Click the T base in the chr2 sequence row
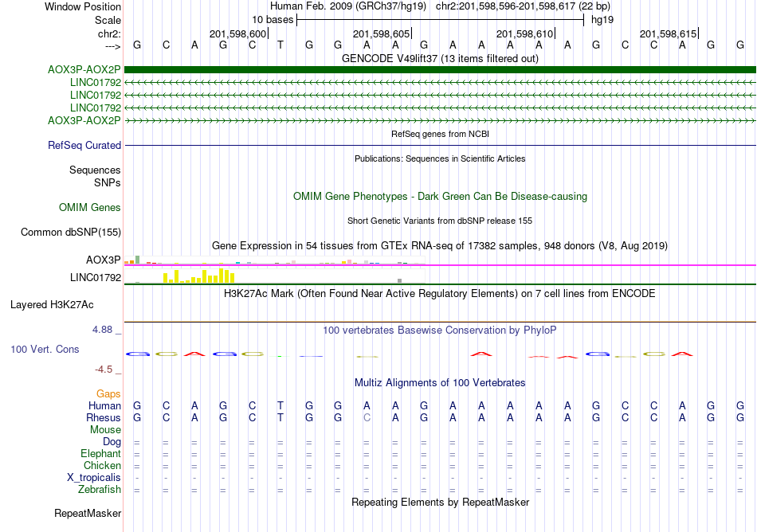This screenshot has height=532, width=757. [x=280, y=45]
